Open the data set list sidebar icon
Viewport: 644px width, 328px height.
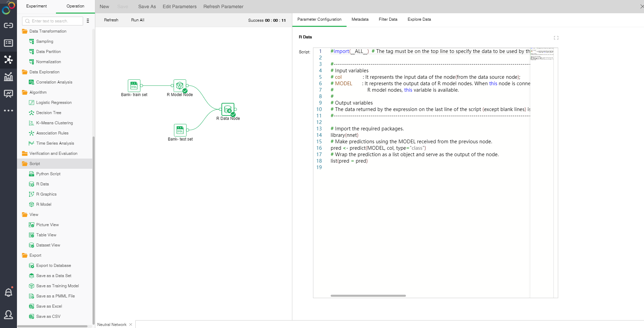tap(8, 43)
